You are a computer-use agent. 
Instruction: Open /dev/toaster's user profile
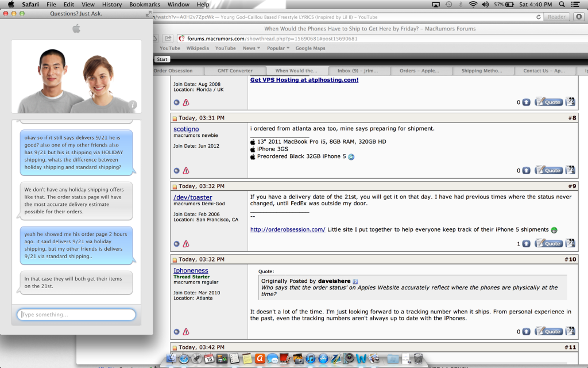(193, 197)
